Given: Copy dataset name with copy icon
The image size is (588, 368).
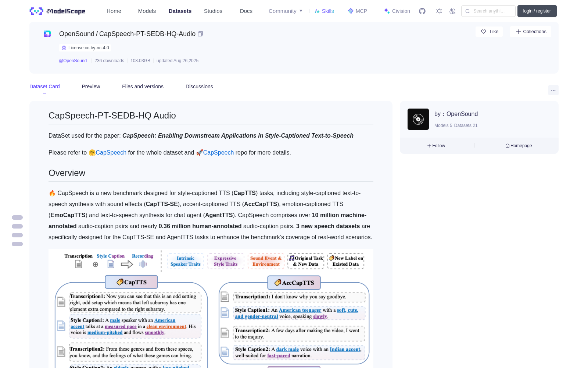Looking at the screenshot, I should 200,34.
